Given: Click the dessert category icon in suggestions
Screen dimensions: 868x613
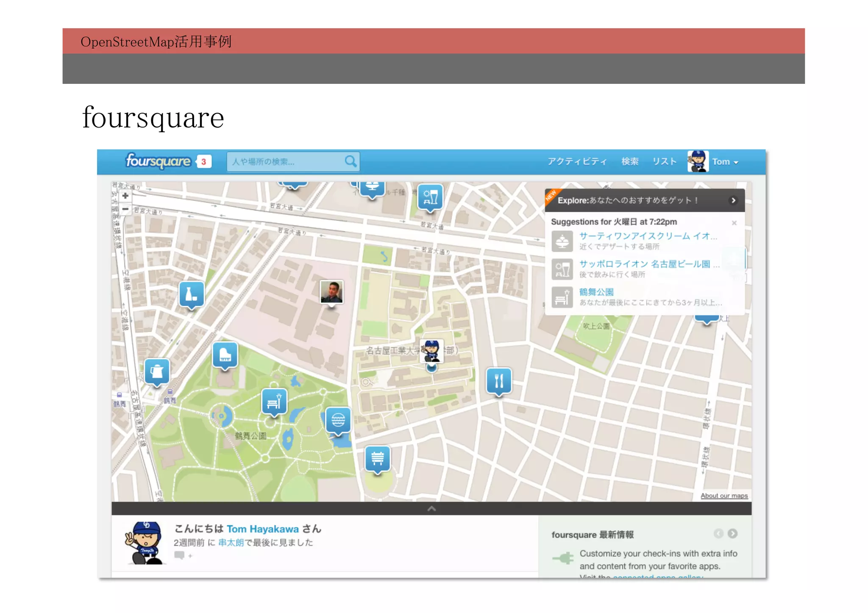Looking at the screenshot, I should click(562, 241).
